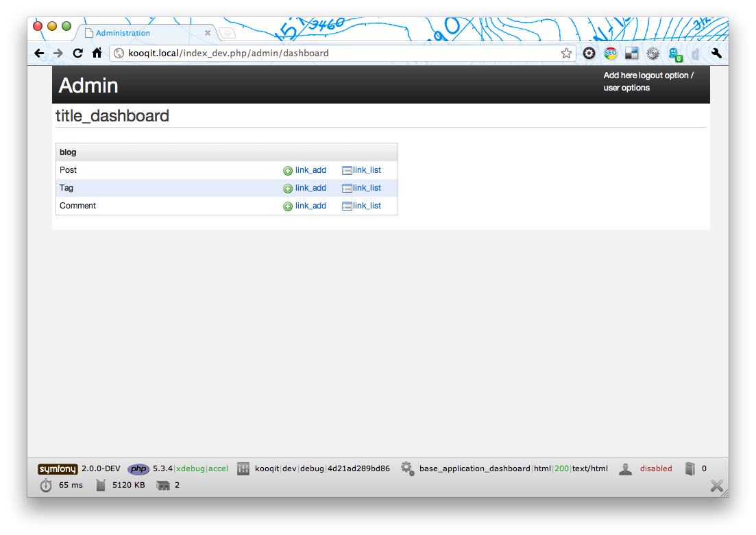The width and height of the screenshot is (756, 535).
Task: Open link_list for Tag row
Action: pyautogui.click(x=367, y=188)
